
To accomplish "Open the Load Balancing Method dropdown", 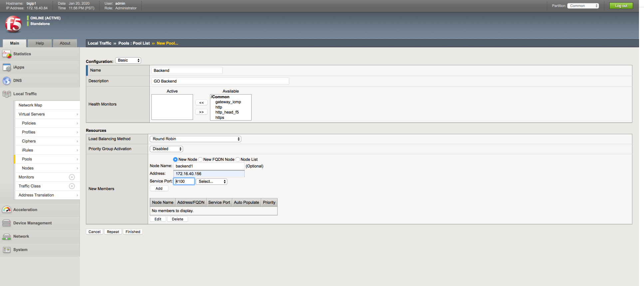I will [195, 139].
